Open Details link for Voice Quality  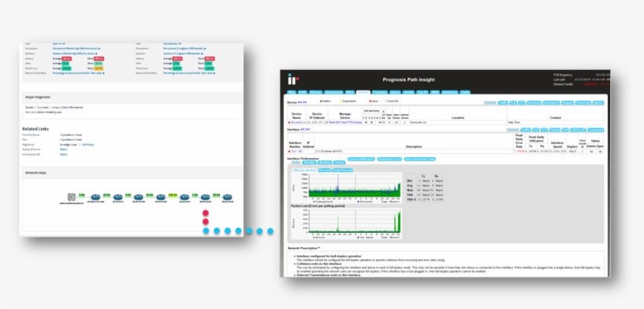pos(64,155)
